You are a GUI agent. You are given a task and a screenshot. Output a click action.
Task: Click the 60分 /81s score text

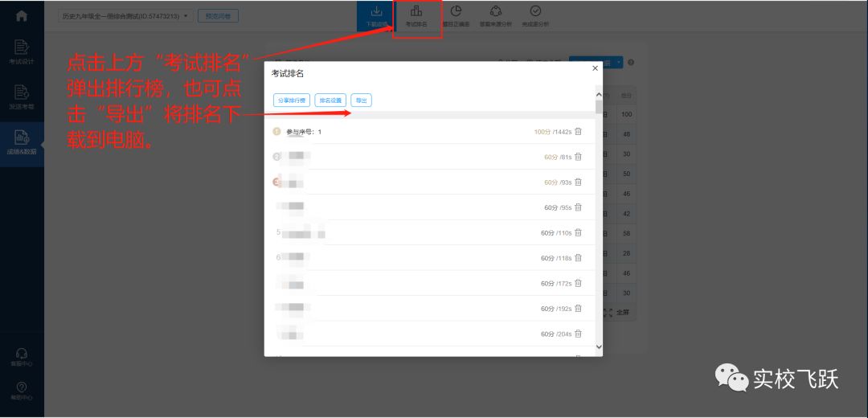558,158
